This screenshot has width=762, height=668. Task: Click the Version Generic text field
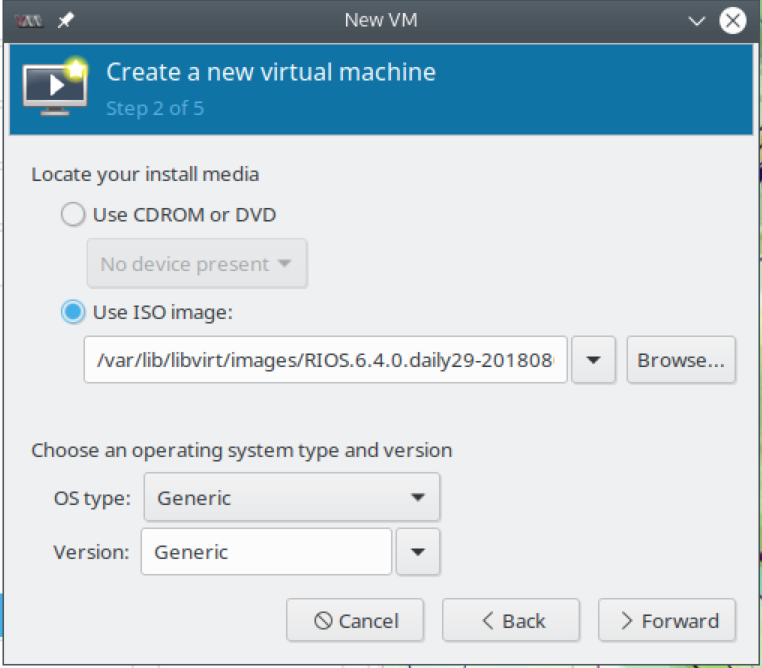click(x=266, y=551)
